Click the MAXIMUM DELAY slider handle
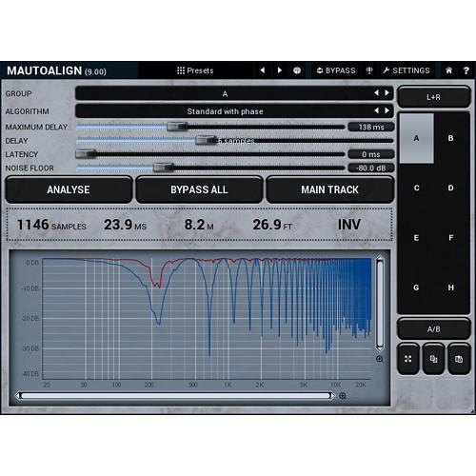476x476 pixels. [177, 127]
